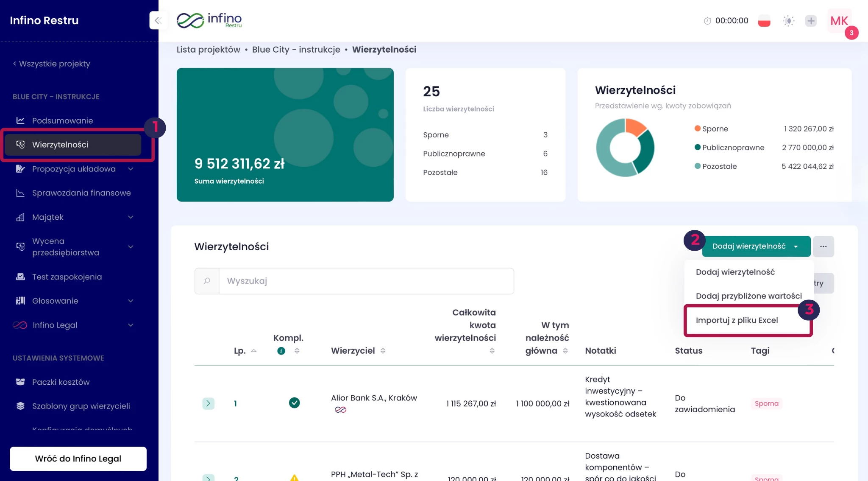Click the timer clock icon
The width and height of the screenshot is (868, 481).
coord(707,21)
